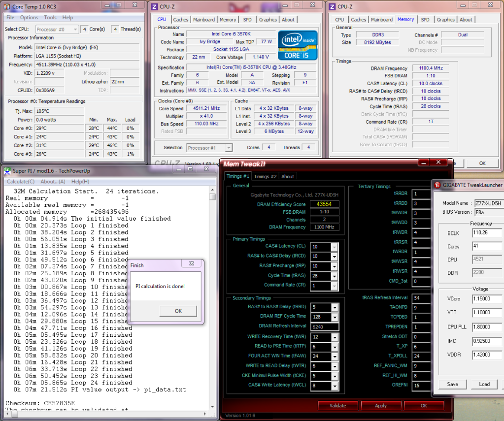Click the Core Temp title bar icon
This screenshot has width=504, height=421.
tap(6, 7)
